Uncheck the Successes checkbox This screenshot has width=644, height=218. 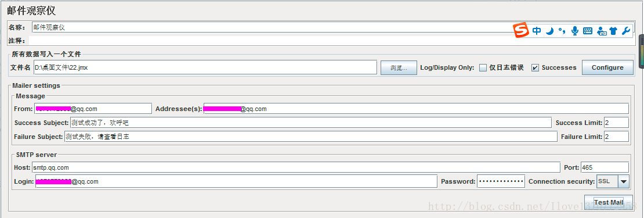click(535, 68)
